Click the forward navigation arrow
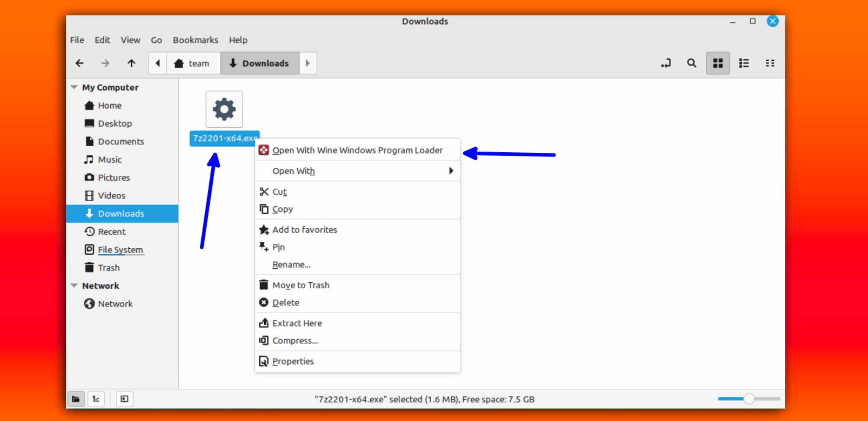The height and width of the screenshot is (421, 868). point(105,63)
